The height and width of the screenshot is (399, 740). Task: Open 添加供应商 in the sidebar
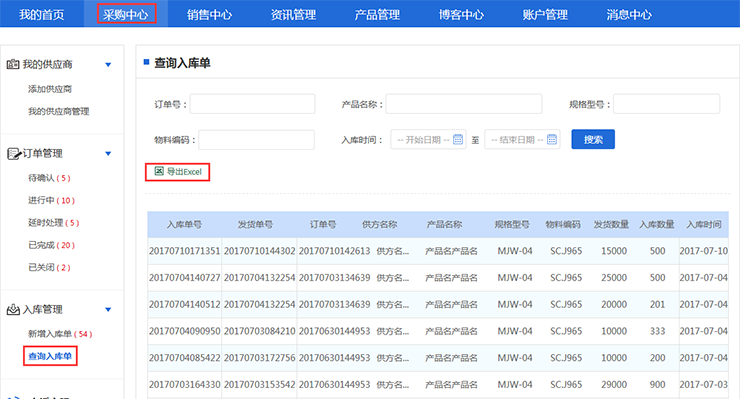[50, 89]
